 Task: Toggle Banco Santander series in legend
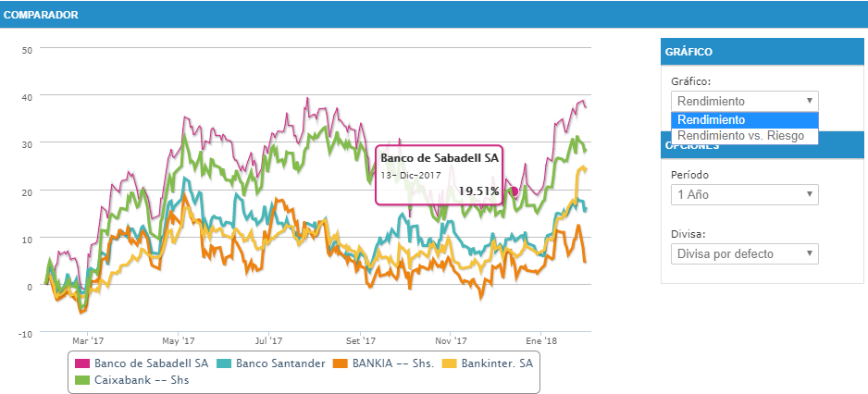(x=280, y=363)
